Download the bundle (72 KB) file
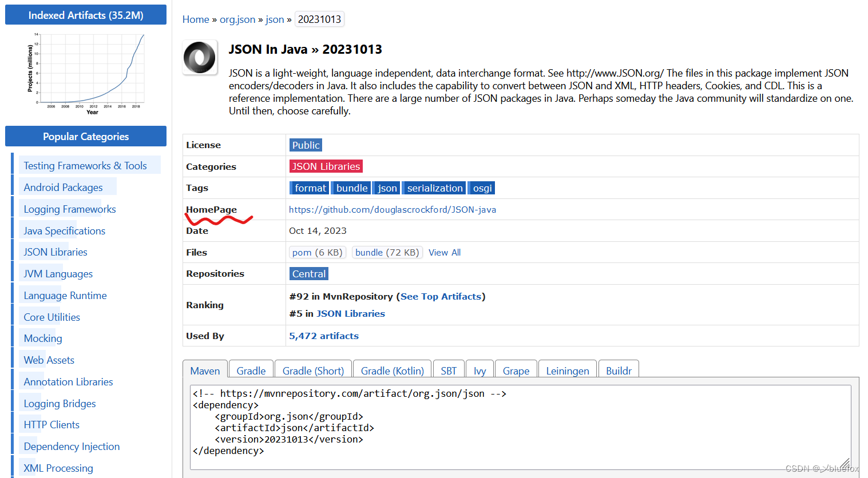868x478 pixels. pyautogui.click(x=387, y=252)
